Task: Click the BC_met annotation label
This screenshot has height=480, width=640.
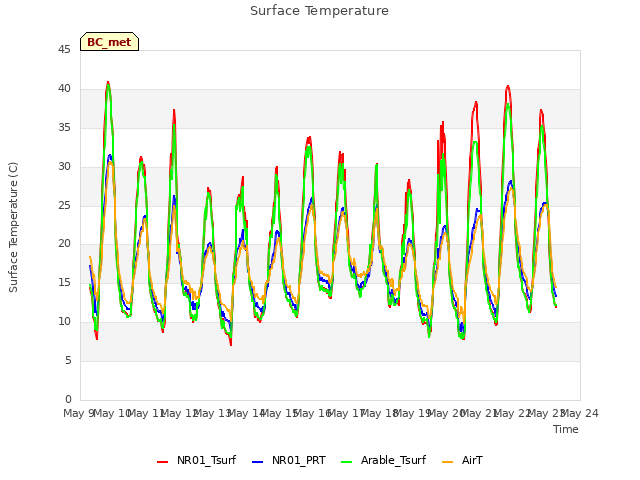Action: 109,42
